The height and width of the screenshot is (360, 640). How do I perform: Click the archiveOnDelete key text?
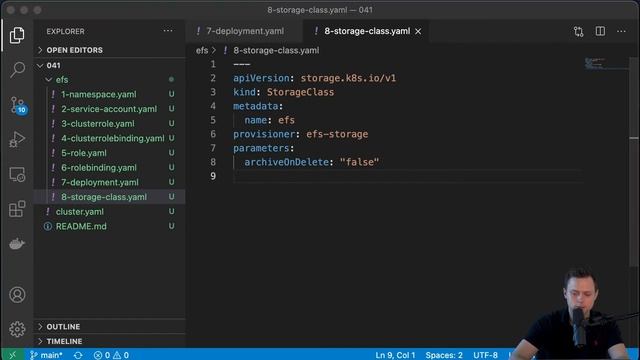(x=287, y=162)
